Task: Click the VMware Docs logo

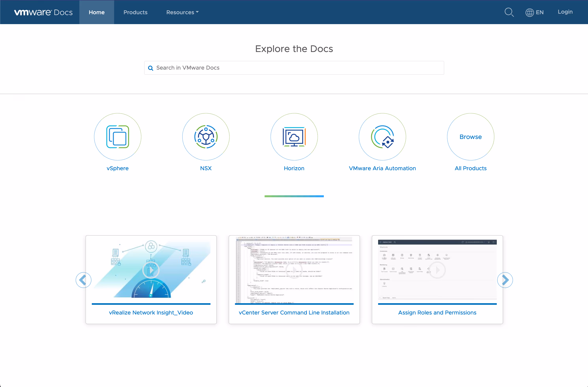Action: 43,12
